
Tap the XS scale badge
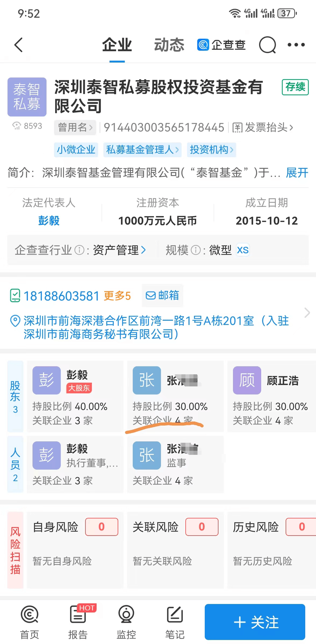(x=243, y=250)
